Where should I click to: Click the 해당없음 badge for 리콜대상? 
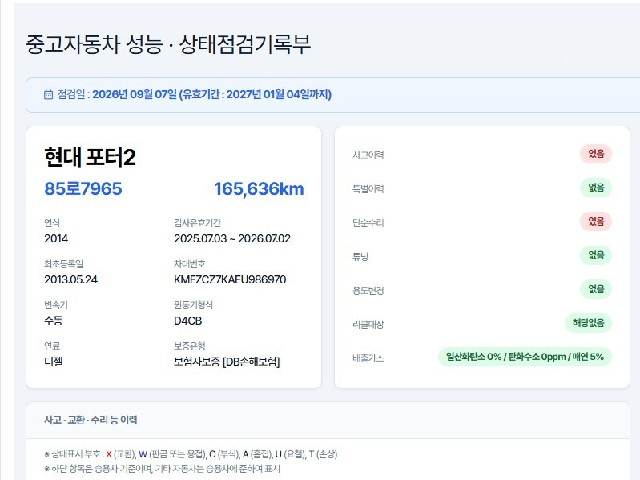[588, 323]
